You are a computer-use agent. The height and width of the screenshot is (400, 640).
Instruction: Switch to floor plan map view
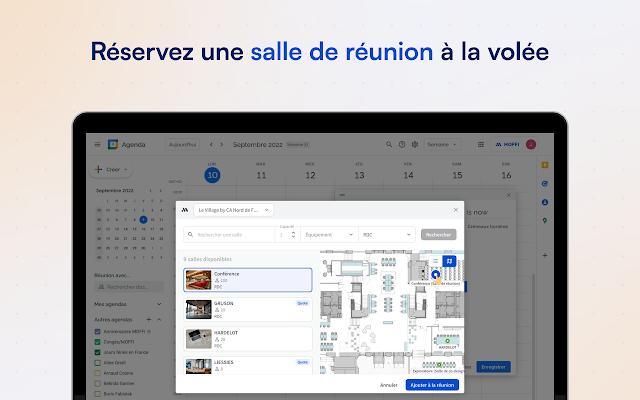click(449, 261)
